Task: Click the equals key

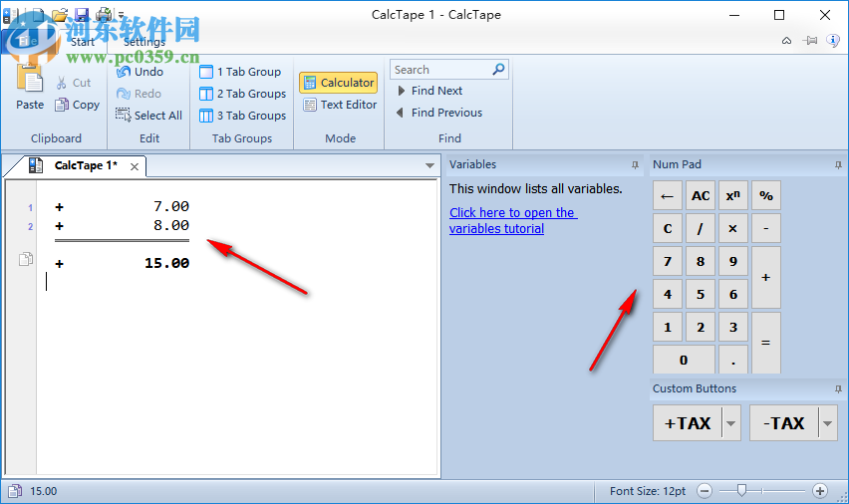Action: 766,343
